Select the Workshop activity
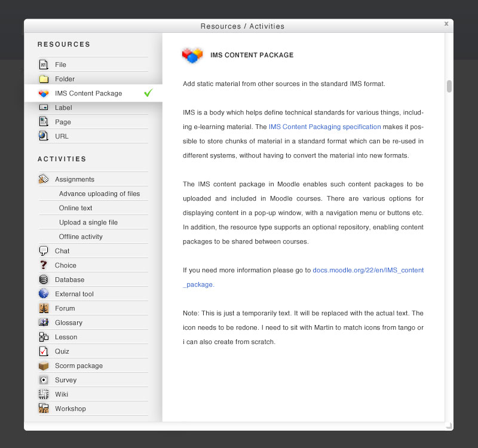 [x=93, y=409]
